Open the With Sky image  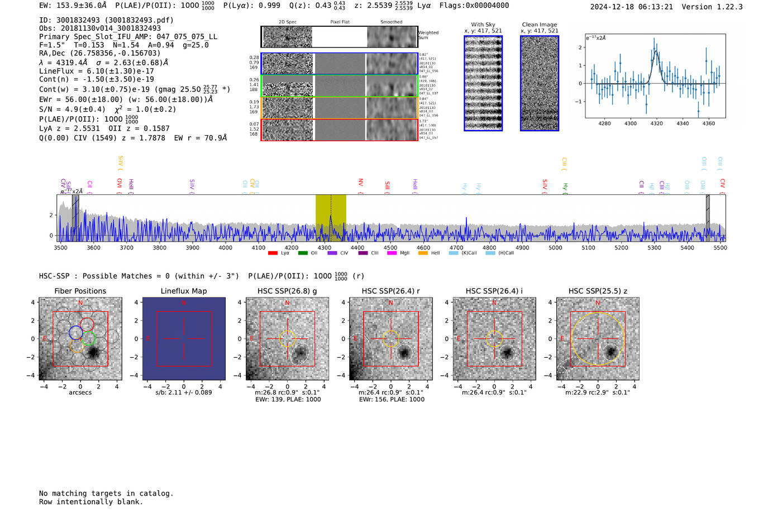pos(483,83)
